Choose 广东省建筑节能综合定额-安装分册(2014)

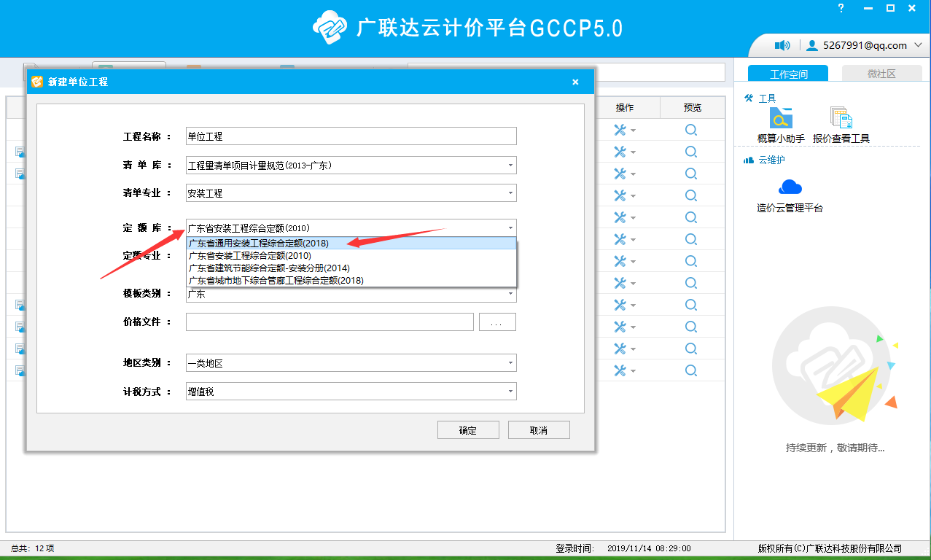351,268
